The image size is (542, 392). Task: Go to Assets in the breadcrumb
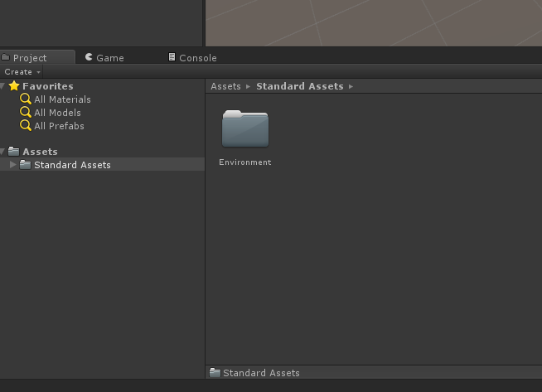225,86
